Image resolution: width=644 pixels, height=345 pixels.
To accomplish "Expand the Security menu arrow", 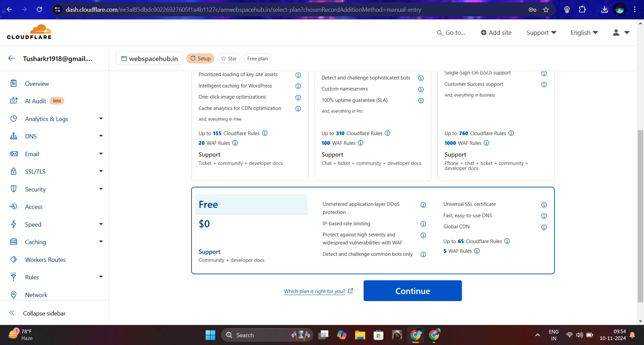I will pyautogui.click(x=101, y=189).
